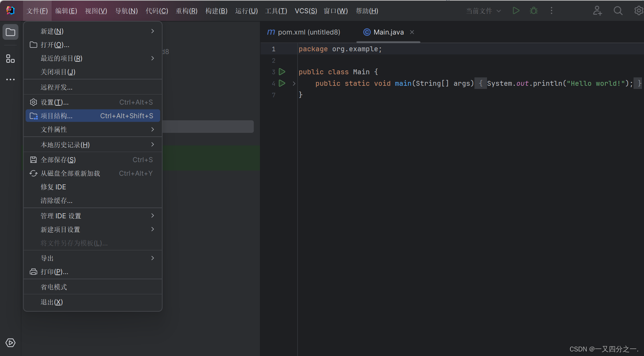Open the 帮助(H) menu
Screen dimensions: 644x356
point(367,11)
